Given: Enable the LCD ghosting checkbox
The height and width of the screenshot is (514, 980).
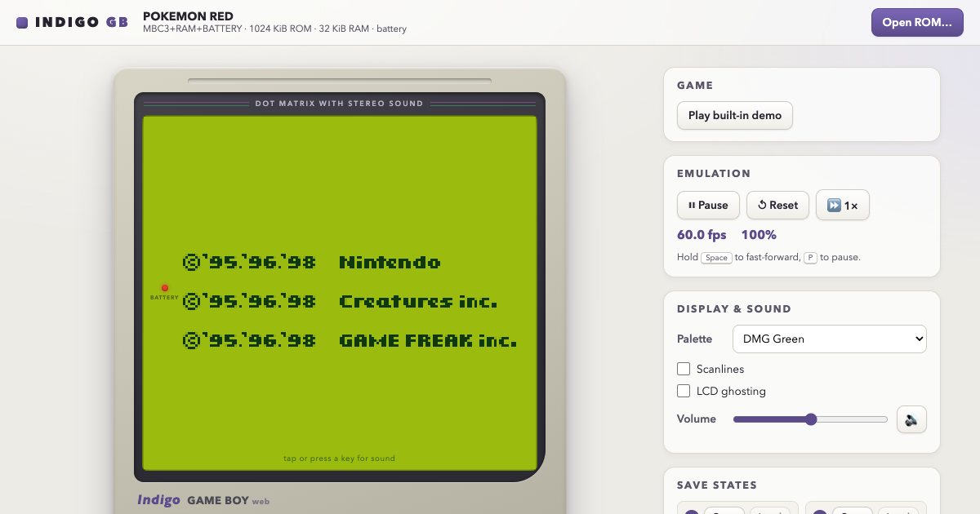Looking at the screenshot, I should pos(684,391).
